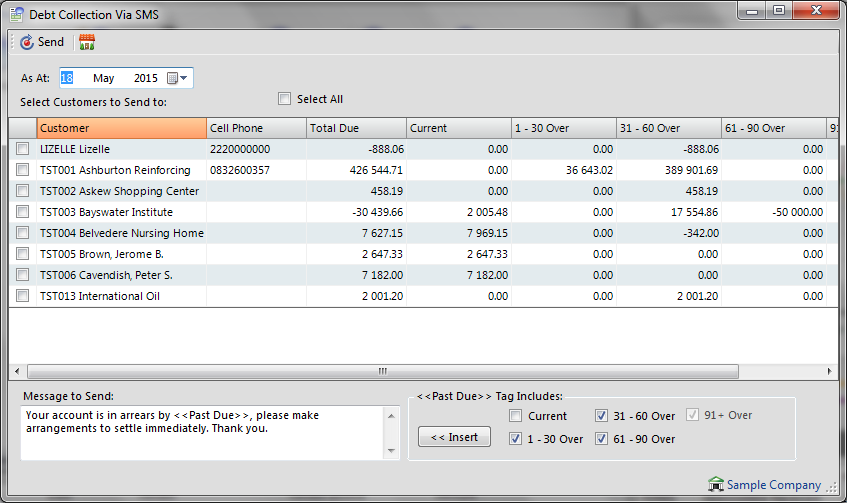The width and height of the screenshot is (847, 503).
Task: Sort by the Customer column header
Action: point(120,128)
